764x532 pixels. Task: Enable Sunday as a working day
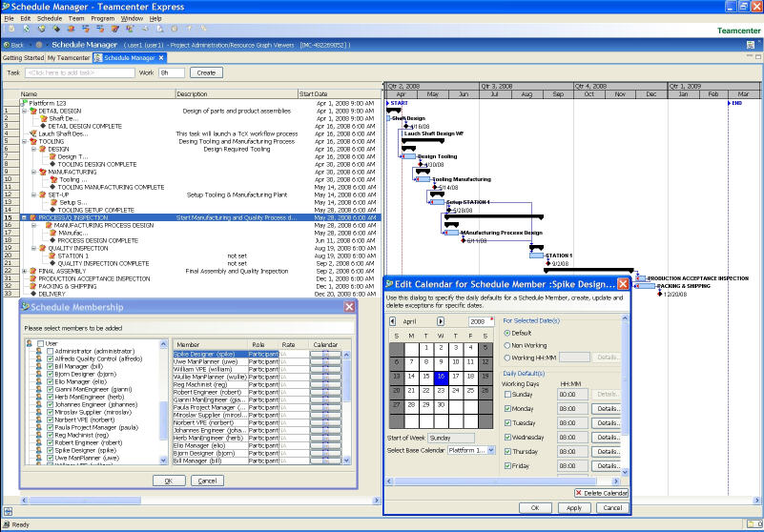[x=507, y=395]
